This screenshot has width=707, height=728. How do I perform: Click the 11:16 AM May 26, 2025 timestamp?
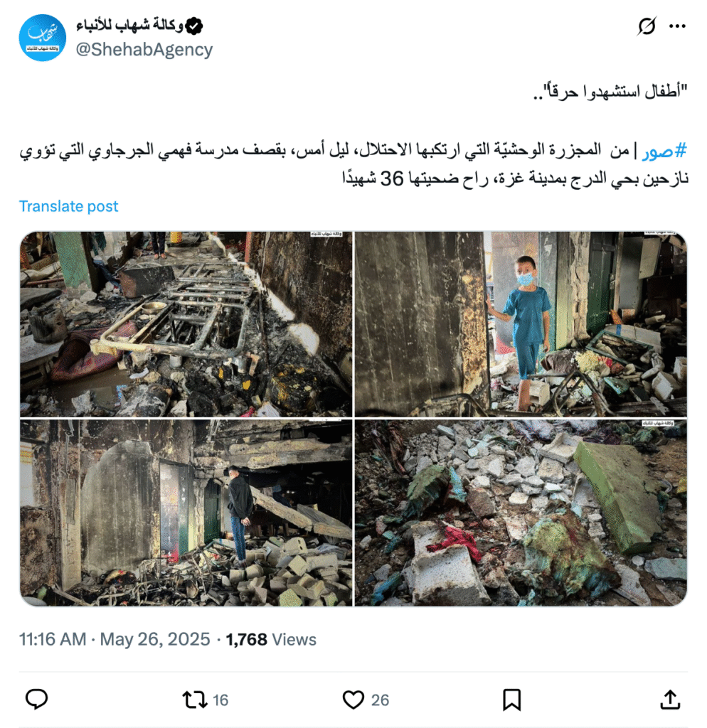115,639
